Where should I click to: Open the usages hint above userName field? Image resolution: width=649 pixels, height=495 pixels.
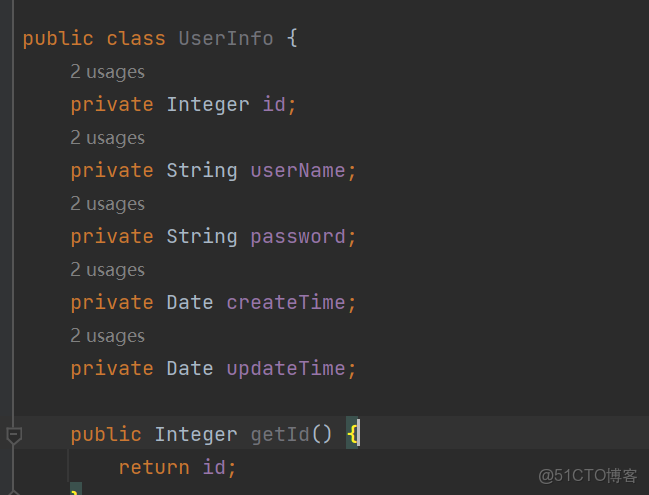click(107, 138)
